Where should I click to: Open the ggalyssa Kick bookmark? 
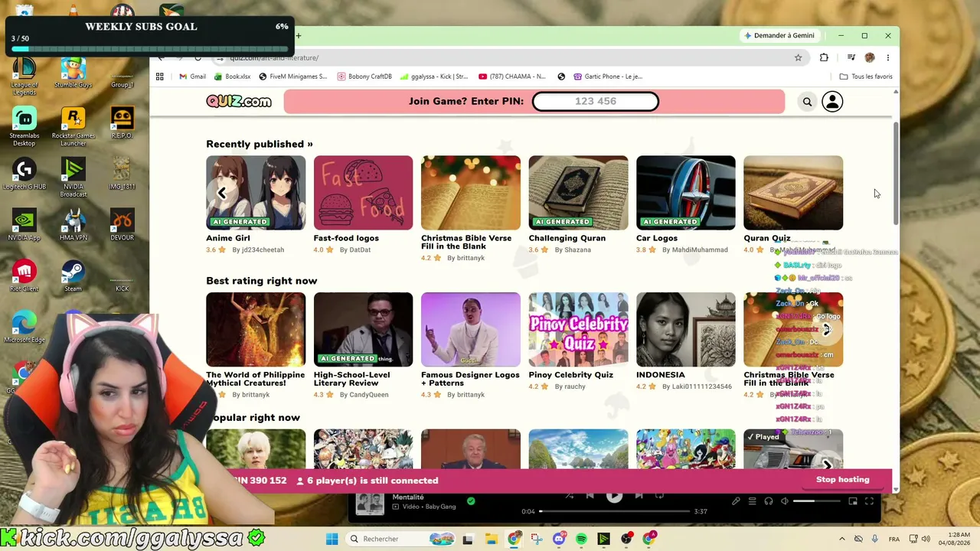pos(434,77)
